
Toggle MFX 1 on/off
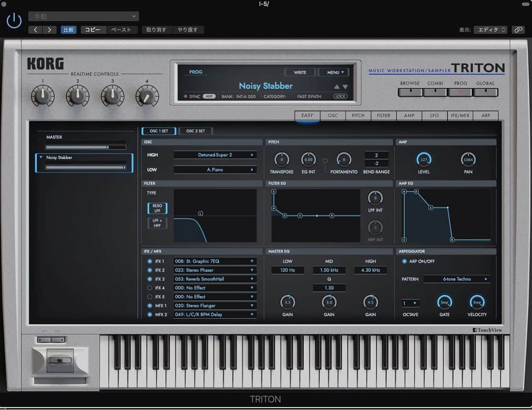pos(150,306)
